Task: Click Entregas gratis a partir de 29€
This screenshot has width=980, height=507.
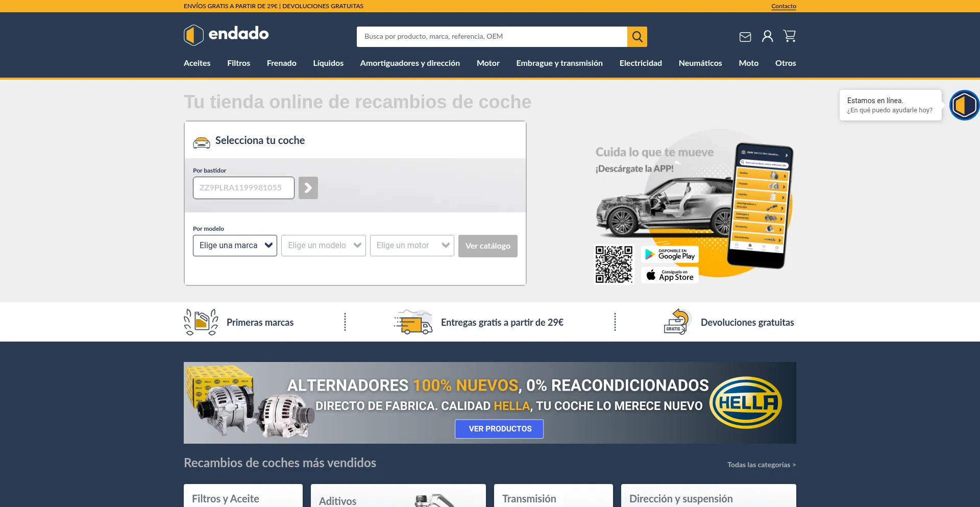Action: click(x=502, y=323)
